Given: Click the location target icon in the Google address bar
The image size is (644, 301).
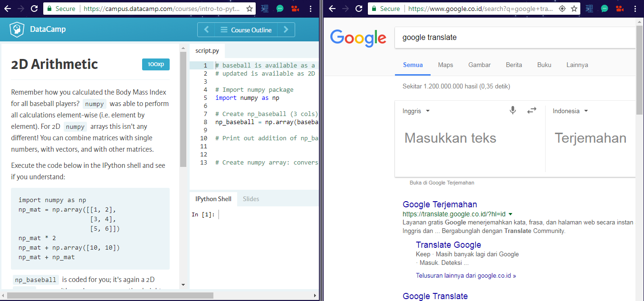Looking at the screenshot, I should (562, 9).
